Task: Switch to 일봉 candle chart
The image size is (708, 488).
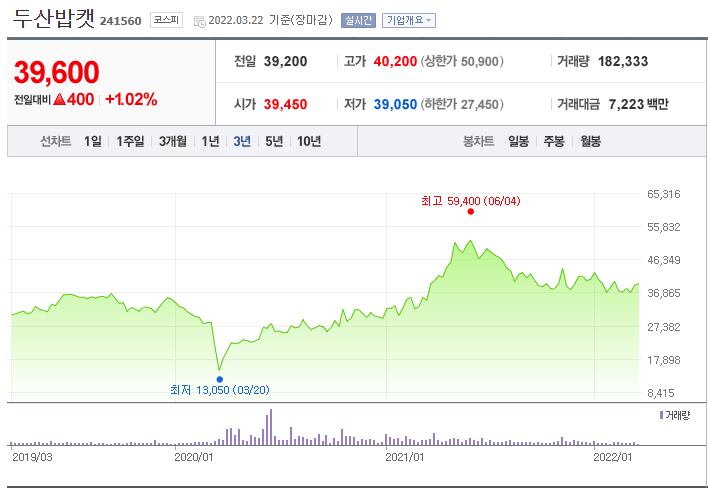Action: [518, 141]
